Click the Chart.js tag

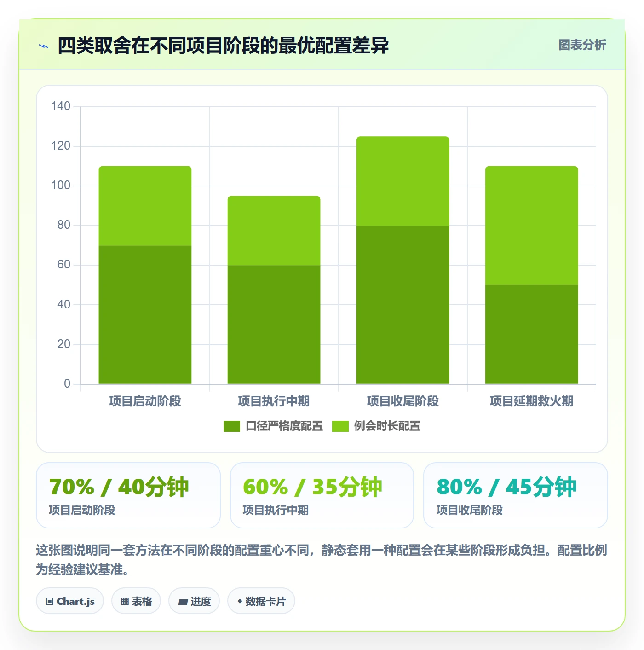(70, 601)
